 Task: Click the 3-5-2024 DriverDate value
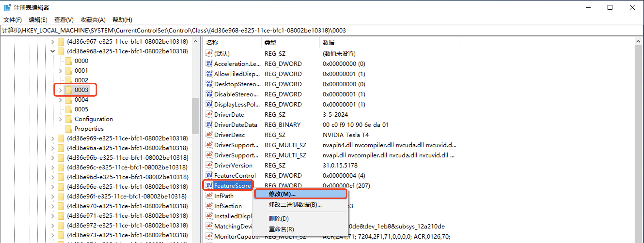[x=335, y=114]
